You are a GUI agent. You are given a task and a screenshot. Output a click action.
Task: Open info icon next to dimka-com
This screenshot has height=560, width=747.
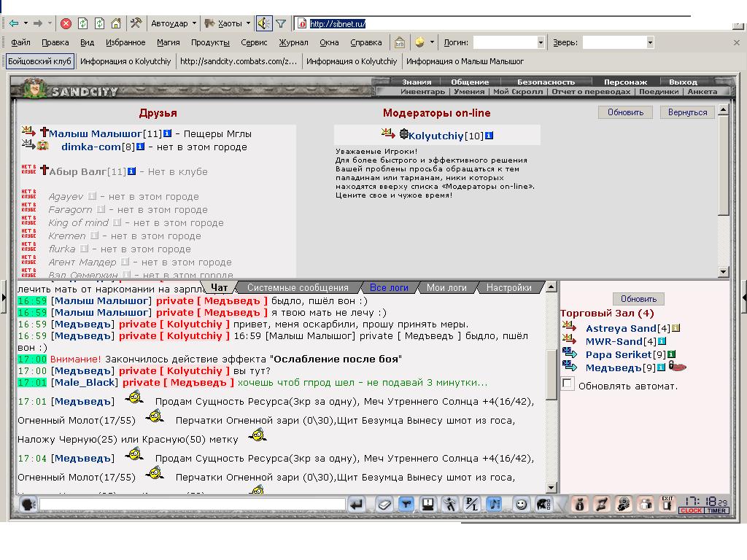[x=141, y=147]
